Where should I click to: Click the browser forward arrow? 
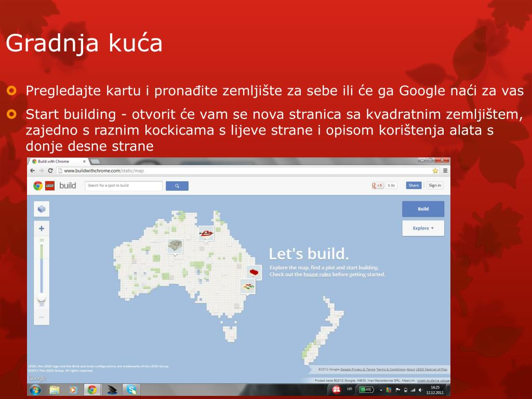[x=42, y=170]
